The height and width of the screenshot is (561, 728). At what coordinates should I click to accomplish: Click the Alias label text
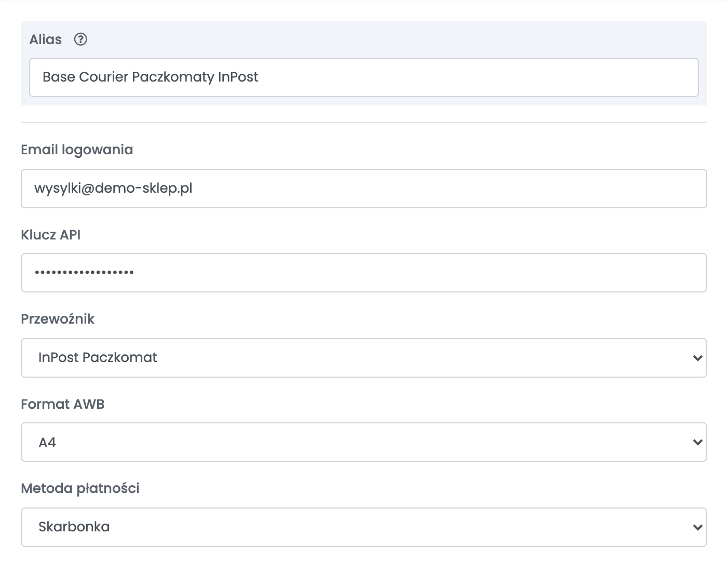click(x=46, y=39)
